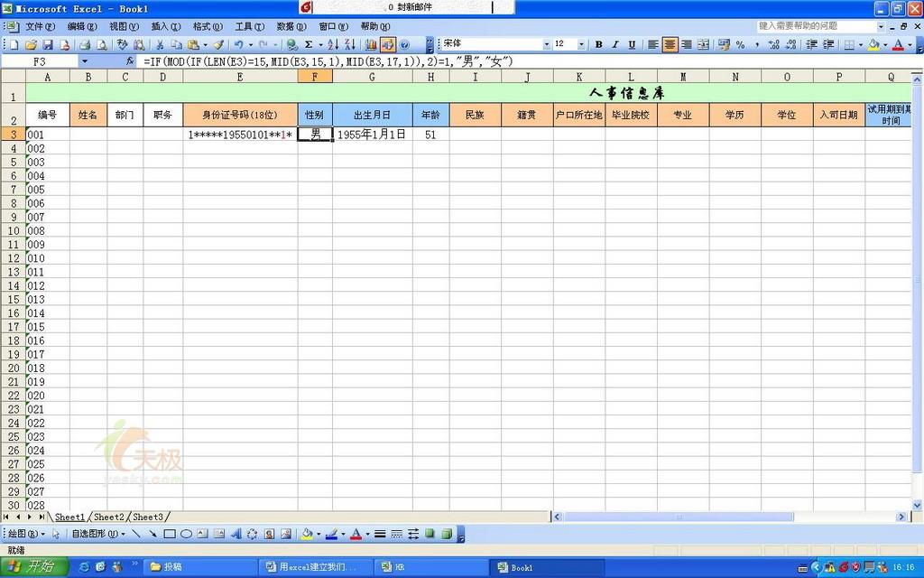
Task: Expand the Name Box dropdown arrow
Action: [84, 61]
